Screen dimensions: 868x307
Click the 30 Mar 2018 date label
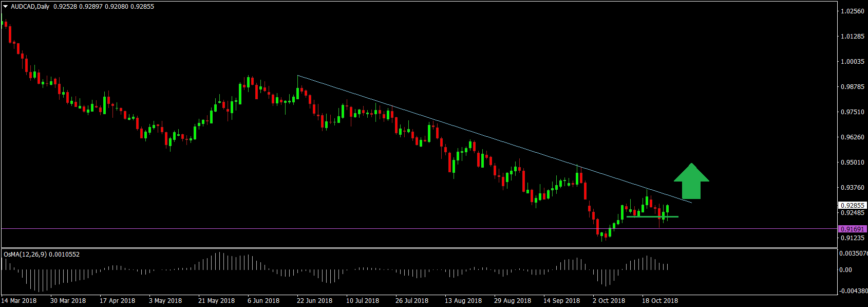pyautogui.click(x=68, y=301)
